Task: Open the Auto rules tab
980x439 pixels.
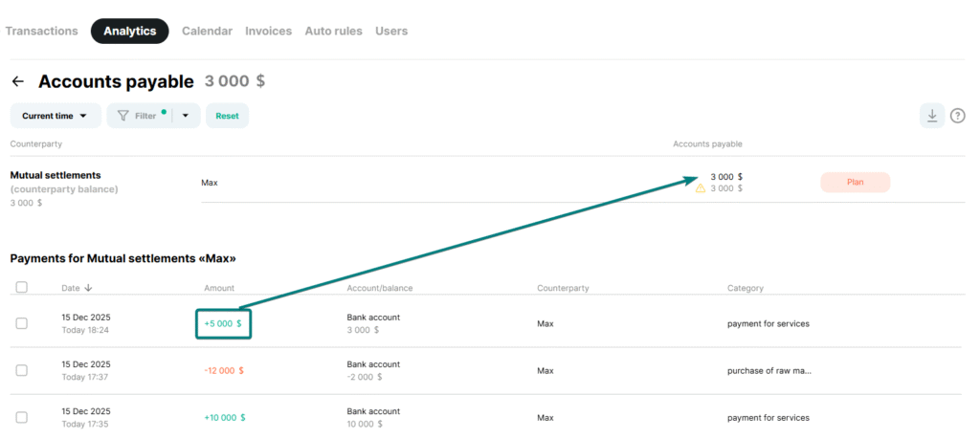Action: click(333, 31)
